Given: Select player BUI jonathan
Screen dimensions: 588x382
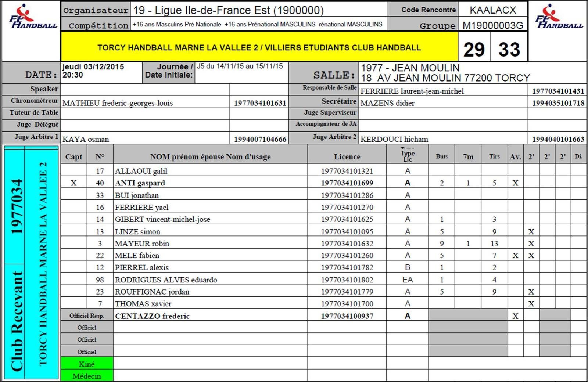Looking at the screenshot, I should pyautogui.click(x=137, y=195).
